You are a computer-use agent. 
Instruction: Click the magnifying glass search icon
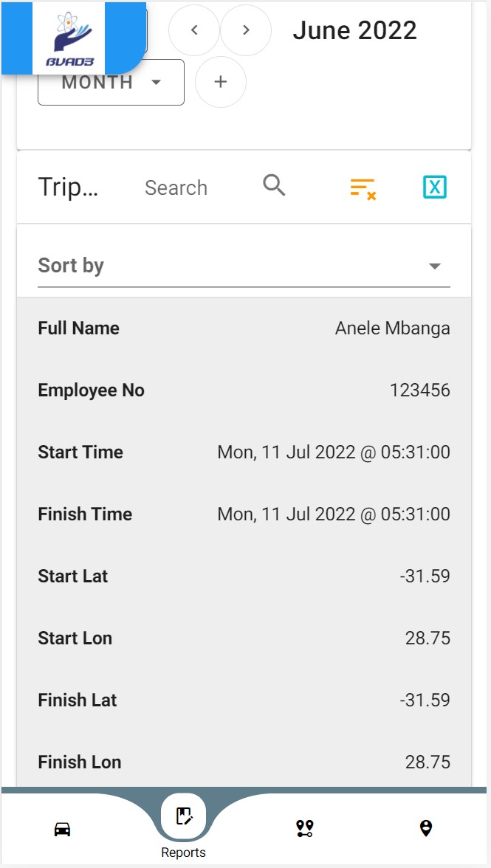tap(274, 186)
